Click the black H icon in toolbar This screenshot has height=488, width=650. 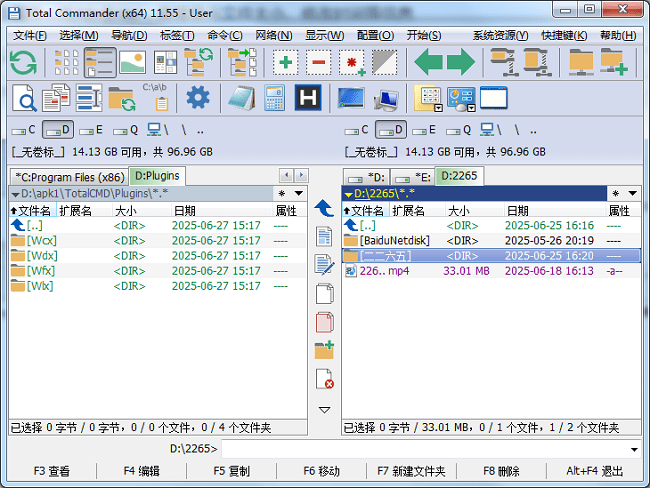point(308,98)
